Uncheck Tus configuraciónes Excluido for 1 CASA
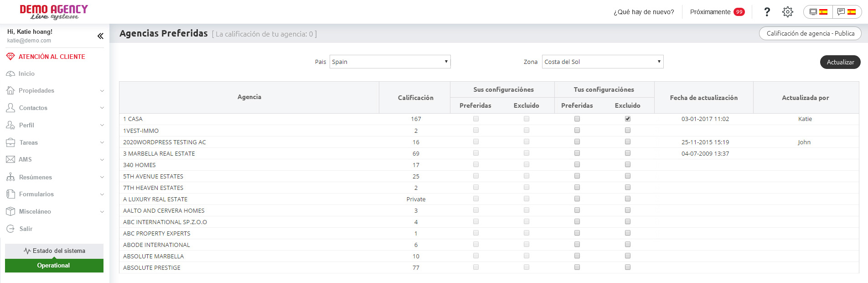The width and height of the screenshot is (868, 283). (x=628, y=119)
